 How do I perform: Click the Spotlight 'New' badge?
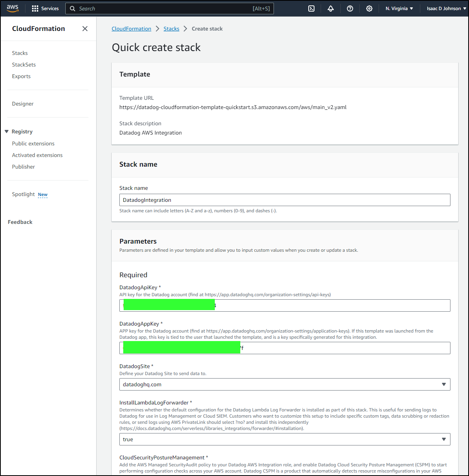[x=43, y=194]
